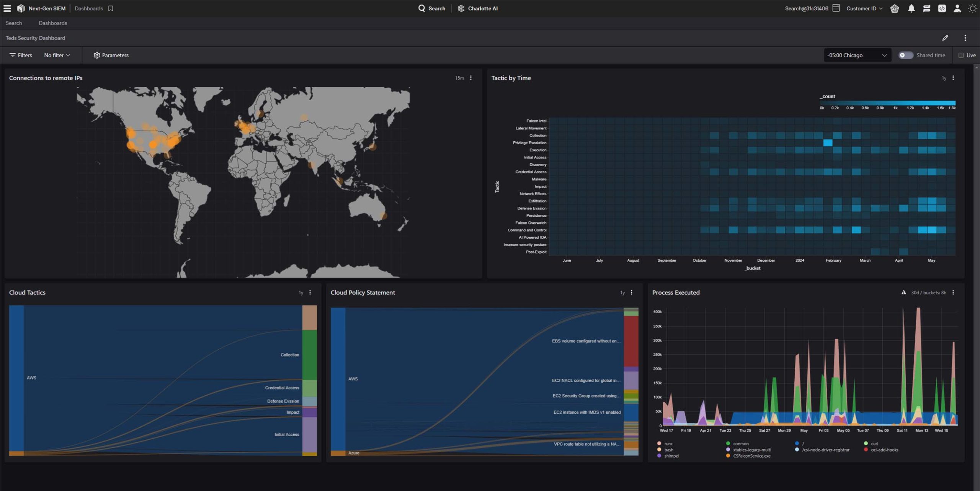Click the 1y time range on Tactic by Time
Image resolution: width=980 pixels, height=491 pixels.
pos(944,78)
